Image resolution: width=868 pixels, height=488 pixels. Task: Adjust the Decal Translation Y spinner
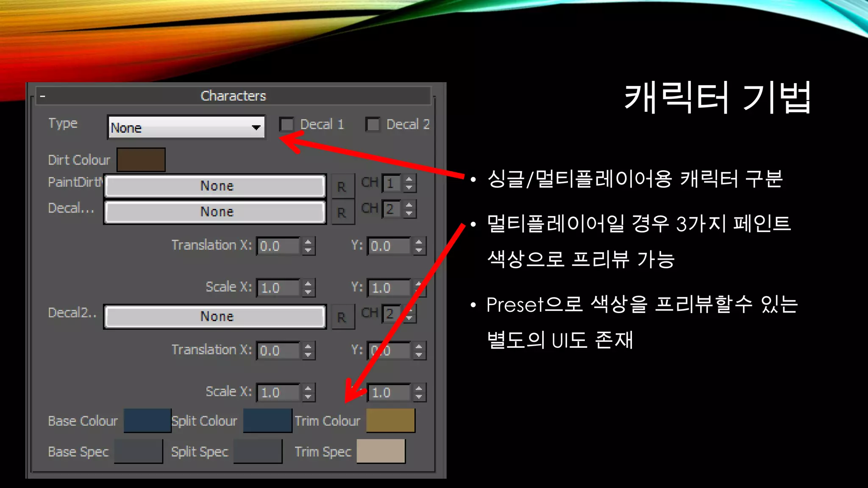[x=419, y=246]
